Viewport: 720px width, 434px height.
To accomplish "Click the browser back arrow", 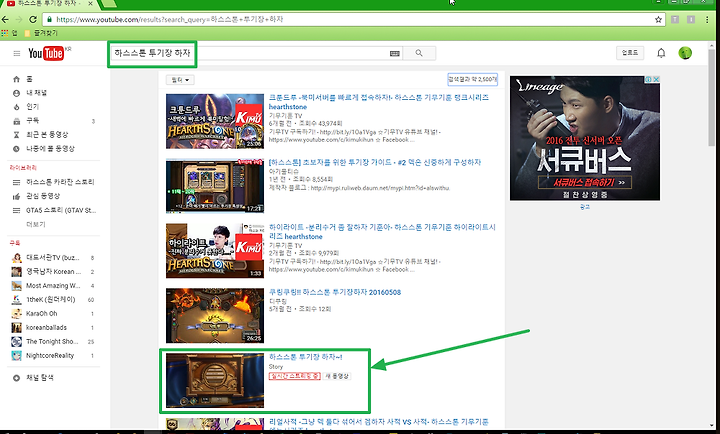I will point(6,19).
